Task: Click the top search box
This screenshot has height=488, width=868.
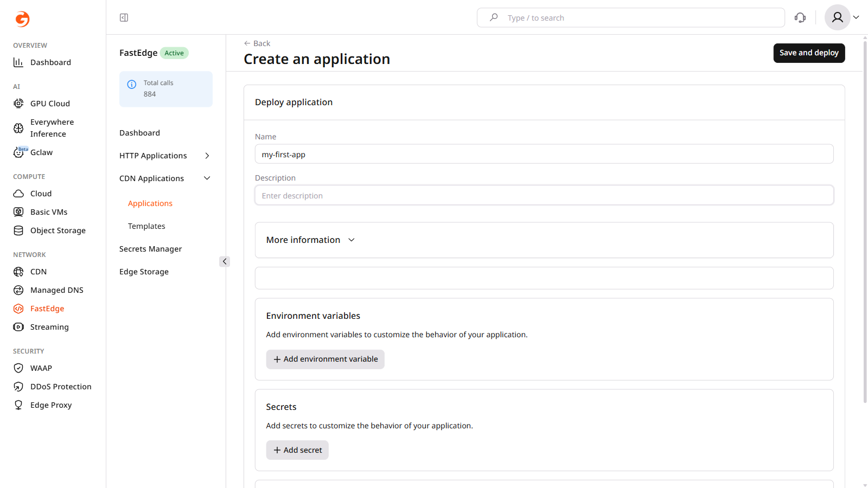Action: coord(631,17)
